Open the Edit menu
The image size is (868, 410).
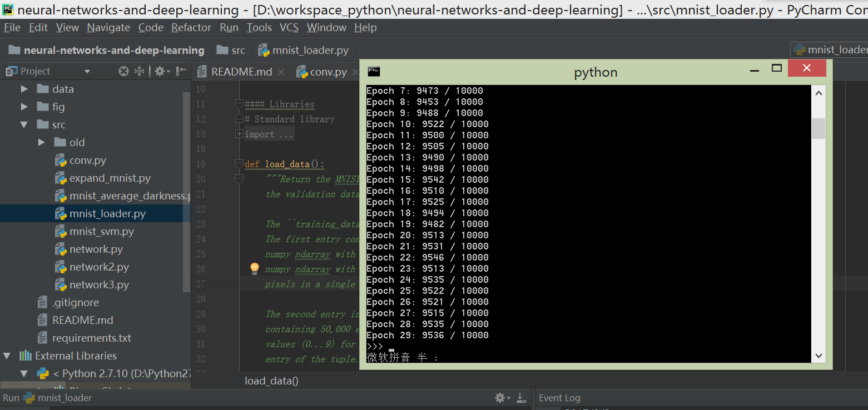38,27
